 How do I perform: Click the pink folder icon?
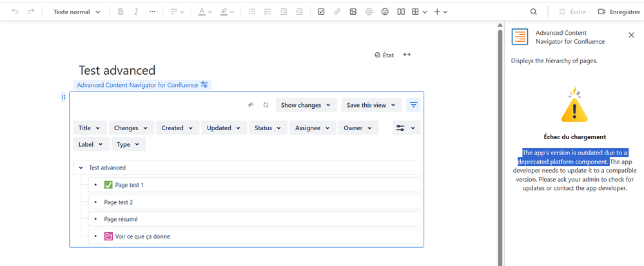coord(108,236)
